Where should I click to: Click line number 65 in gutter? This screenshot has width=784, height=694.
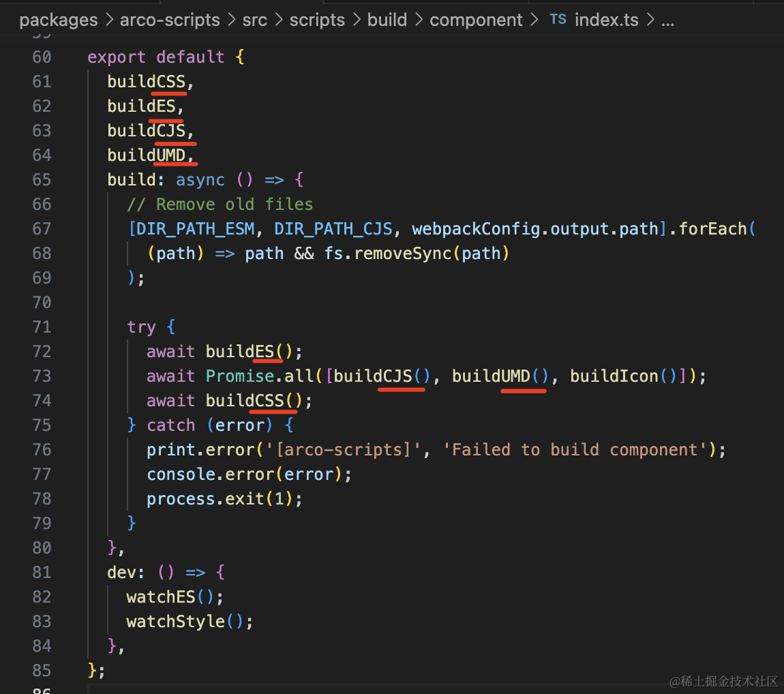(x=42, y=179)
